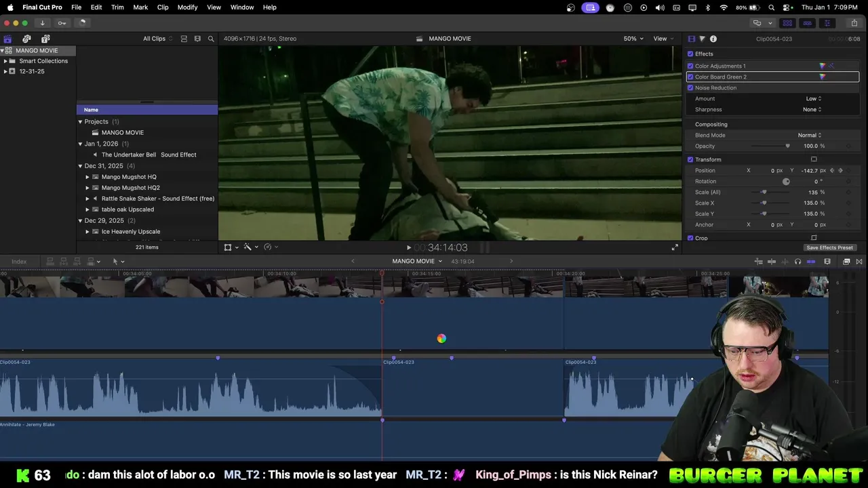Open the color wheel for Color Adjustments 1
The height and width of the screenshot is (488, 868).
pos(822,66)
